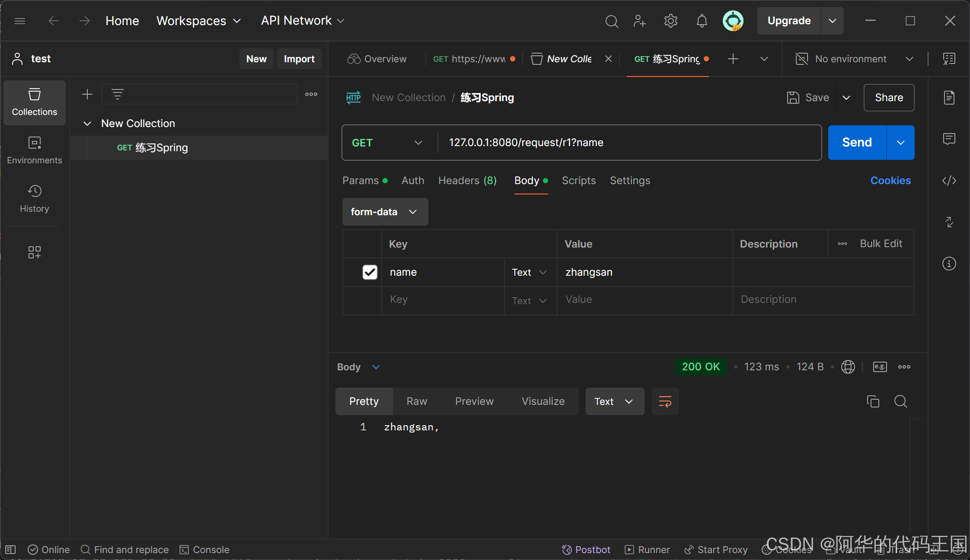The width and height of the screenshot is (970, 560).
Task: Click the code snippet icon
Action: pyautogui.click(x=949, y=181)
